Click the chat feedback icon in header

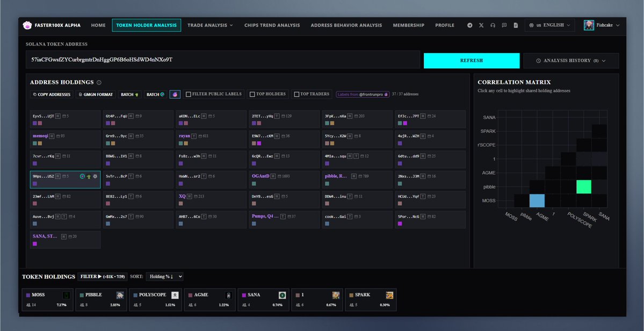point(504,25)
